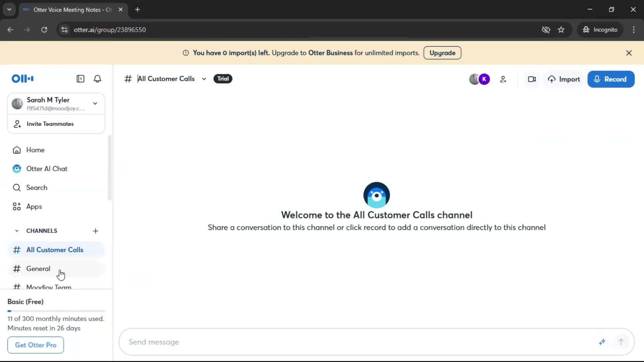Image resolution: width=644 pixels, height=362 pixels.
Task: Open the notifications bell
Action: pos(97,79)
